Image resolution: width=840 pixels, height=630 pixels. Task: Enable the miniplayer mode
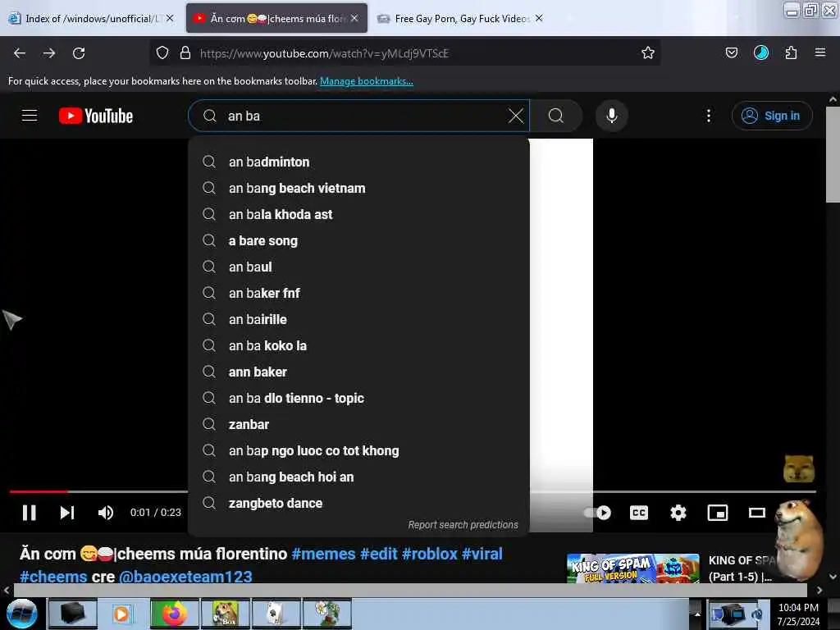pos(717,513)
